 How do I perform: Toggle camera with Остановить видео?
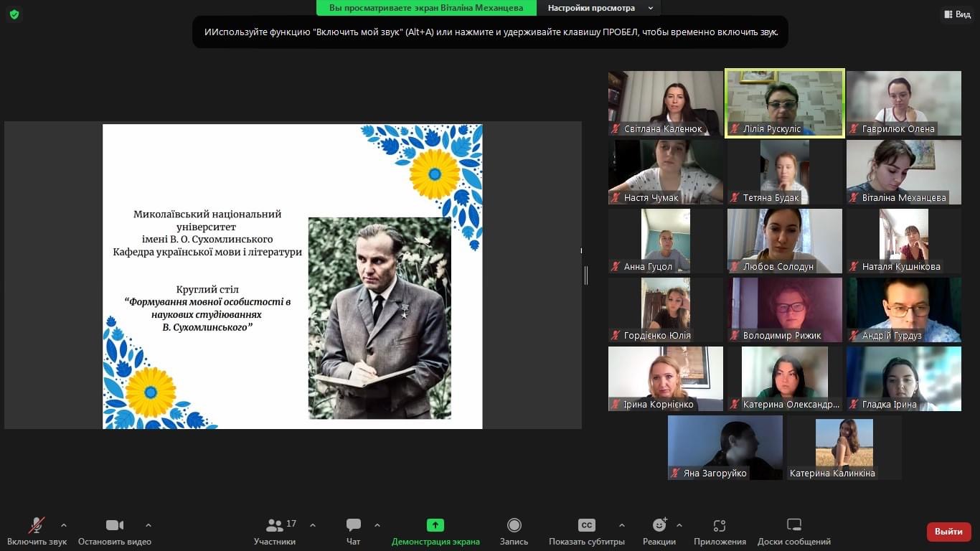coord(114,526)
